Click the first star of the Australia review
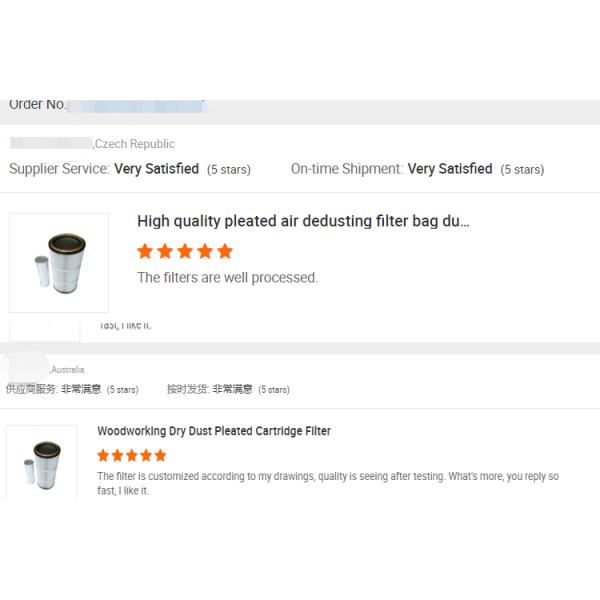The height and width of the screenshot is (600, 600). point(103,455)
